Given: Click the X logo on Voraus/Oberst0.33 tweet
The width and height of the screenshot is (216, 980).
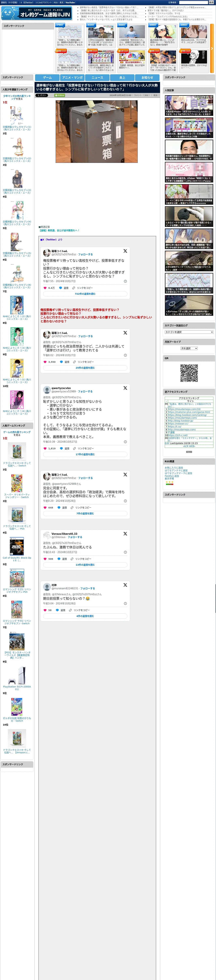Looking at the screenshot, I should (125, 534).
